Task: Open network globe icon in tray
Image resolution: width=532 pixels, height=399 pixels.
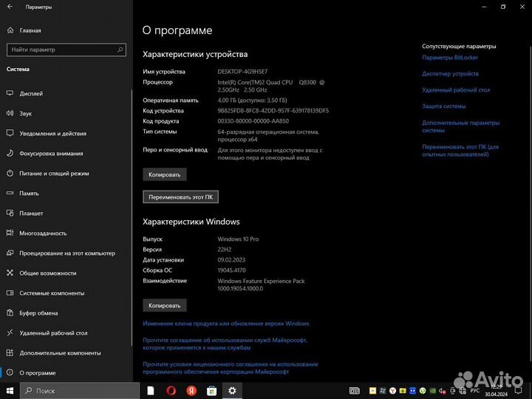Action: pos(462,391)
